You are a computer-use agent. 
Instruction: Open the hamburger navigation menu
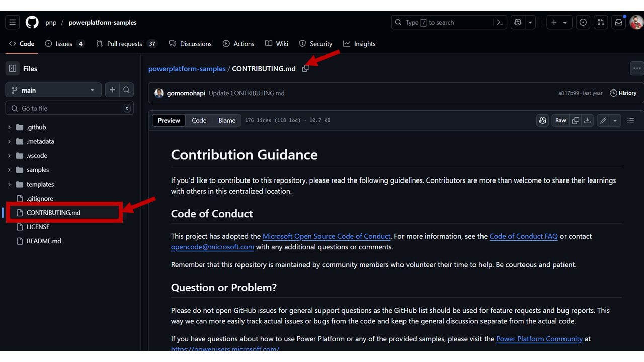13,22
